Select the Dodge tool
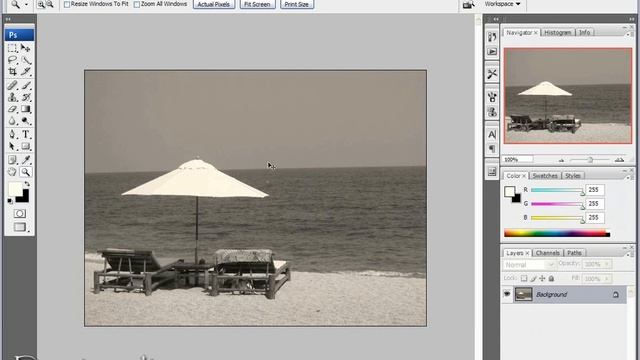The height and width of the screenshot is (360, 640). (x=26, y=121)
